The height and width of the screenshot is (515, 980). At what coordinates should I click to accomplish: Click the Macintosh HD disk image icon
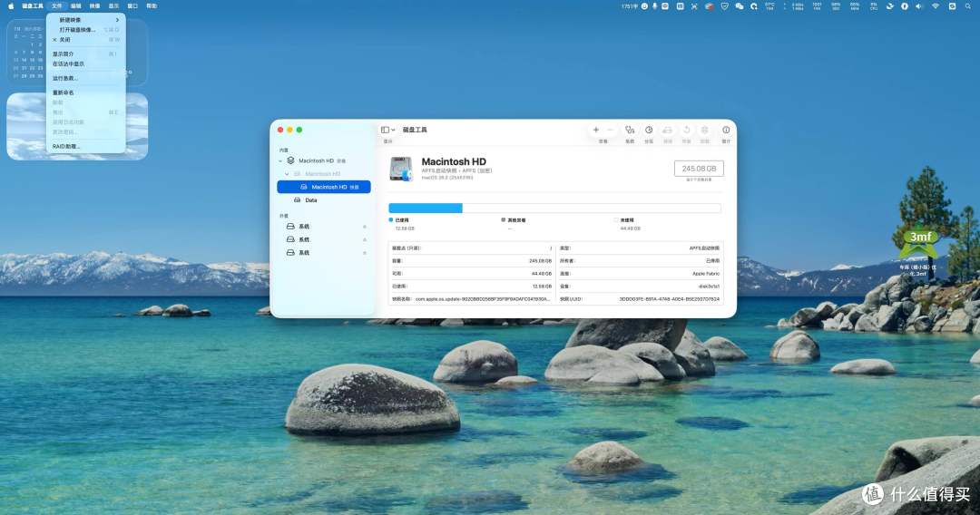(x=401, y=170)
